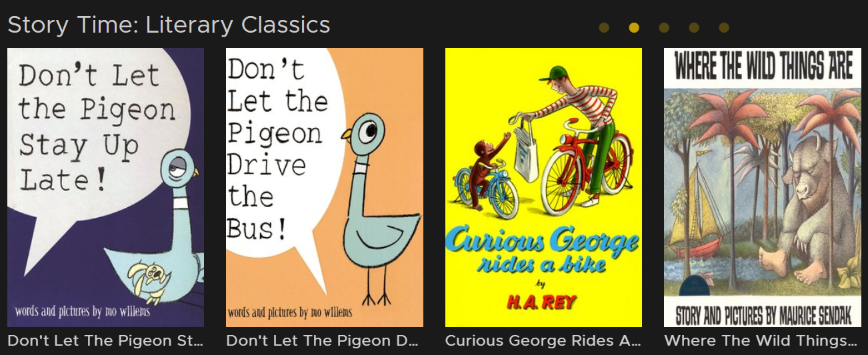The height and width of the screenshot is (355, 868).
Task: Click the "Don't Let The Pigeon St…" title text
Action: 105,341
